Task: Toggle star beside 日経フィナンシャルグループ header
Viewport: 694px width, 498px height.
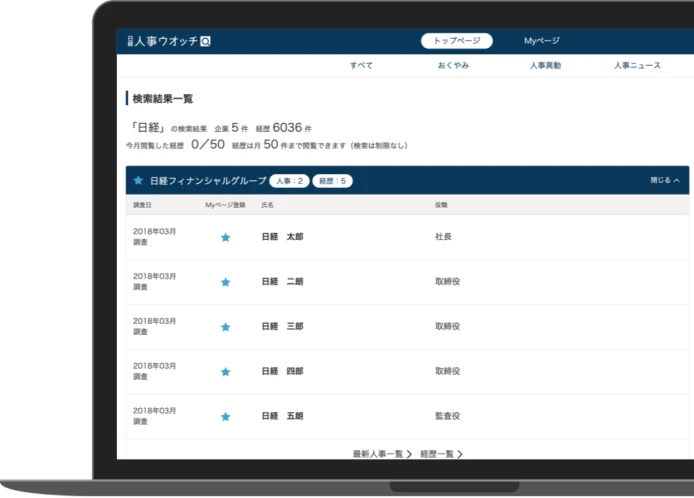Action: tap(138, 181)
